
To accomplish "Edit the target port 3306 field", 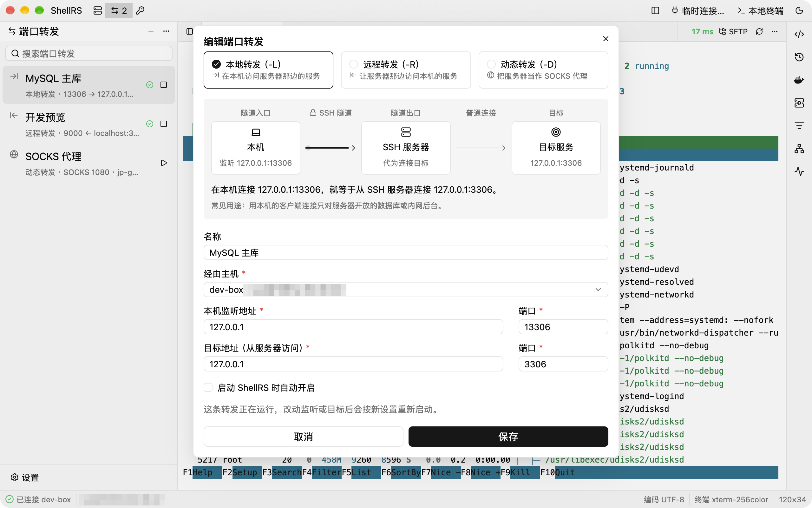I will click(563, 364).
